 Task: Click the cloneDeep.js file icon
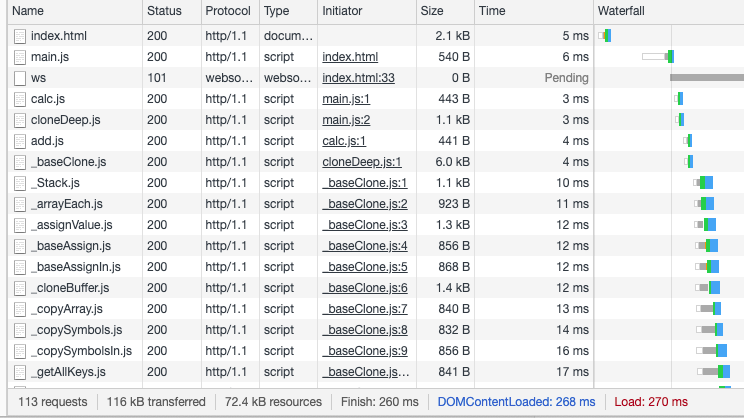tap(20, 120)
